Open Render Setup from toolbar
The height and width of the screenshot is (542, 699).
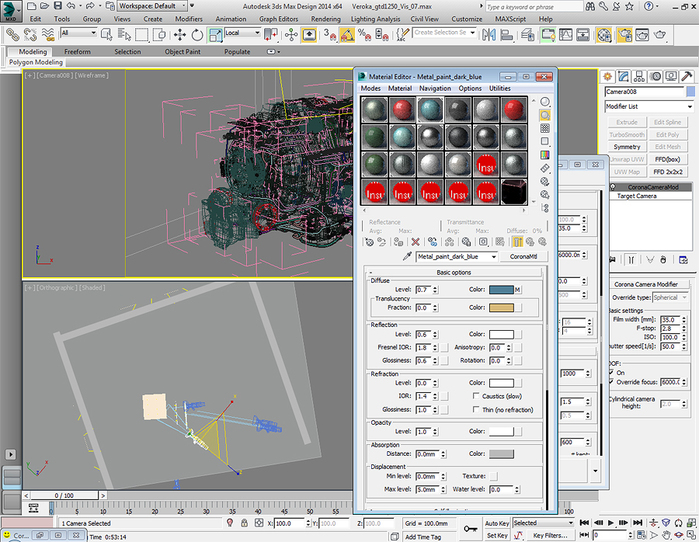point(625,35)
